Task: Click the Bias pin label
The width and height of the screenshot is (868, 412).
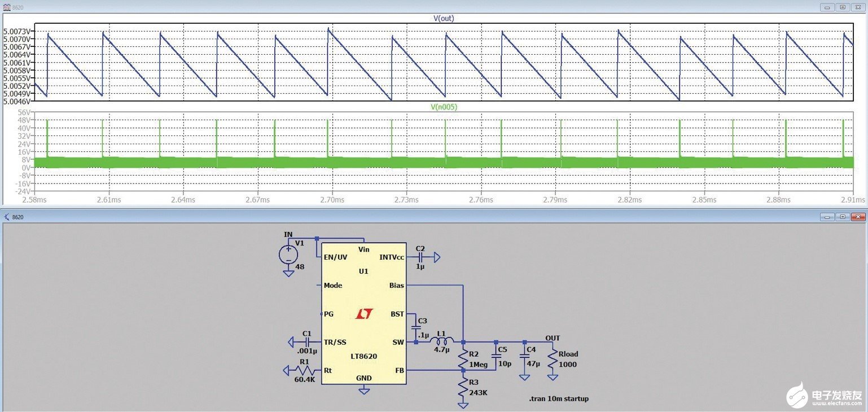Action: 397,285
